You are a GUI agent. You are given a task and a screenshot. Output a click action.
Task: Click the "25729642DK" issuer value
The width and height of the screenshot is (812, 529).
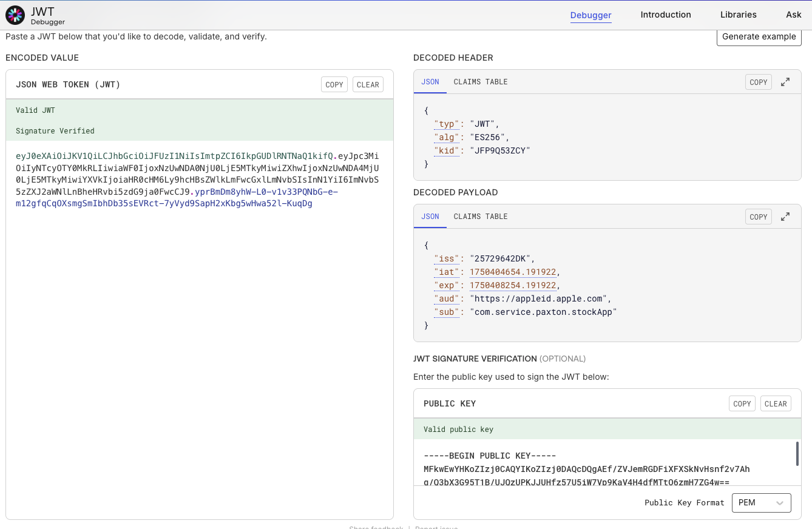(500, 258)
